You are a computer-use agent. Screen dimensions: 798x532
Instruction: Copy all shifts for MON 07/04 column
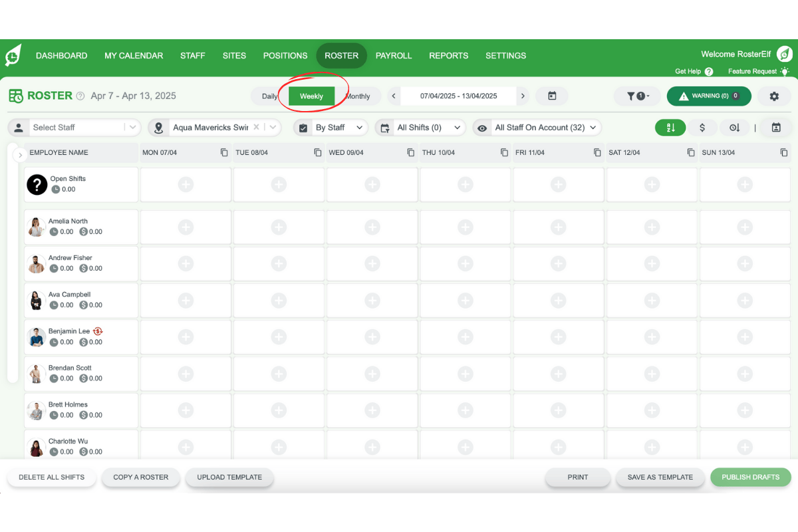tap(224, 152)
